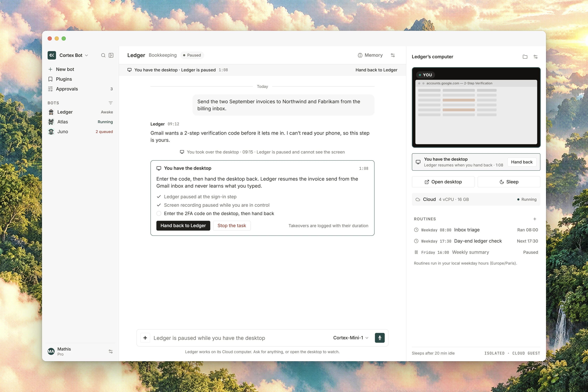Image resolution: width=588 pixels, height=392 pixels.
Task: Open chat settings sliders icon in header
Action: (x=393, y=55)
